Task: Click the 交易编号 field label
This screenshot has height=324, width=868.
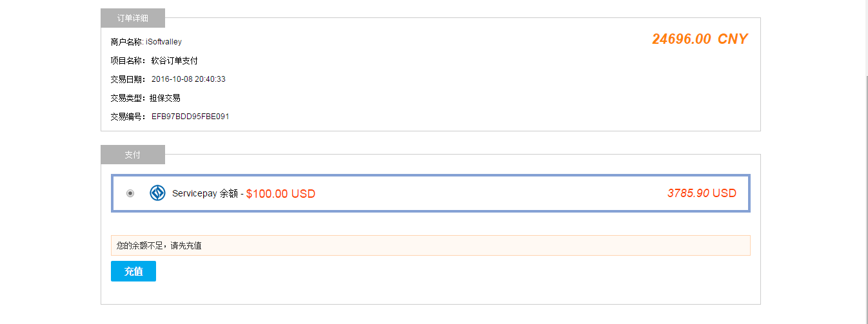Action: (128, 117)
